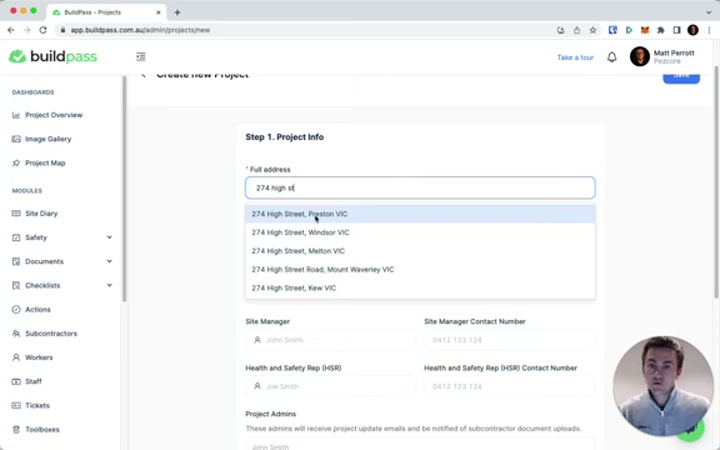Expand the Documents submenu chevron
This screenshot has height=450, width=720.
point(109,261)
